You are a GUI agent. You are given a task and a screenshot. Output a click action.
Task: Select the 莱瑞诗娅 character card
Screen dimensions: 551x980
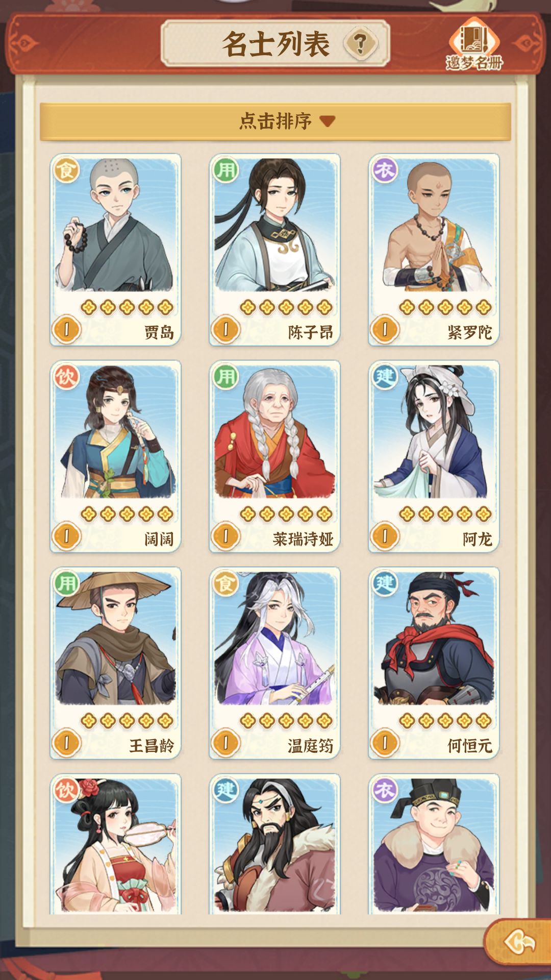[x=275, y=456]
